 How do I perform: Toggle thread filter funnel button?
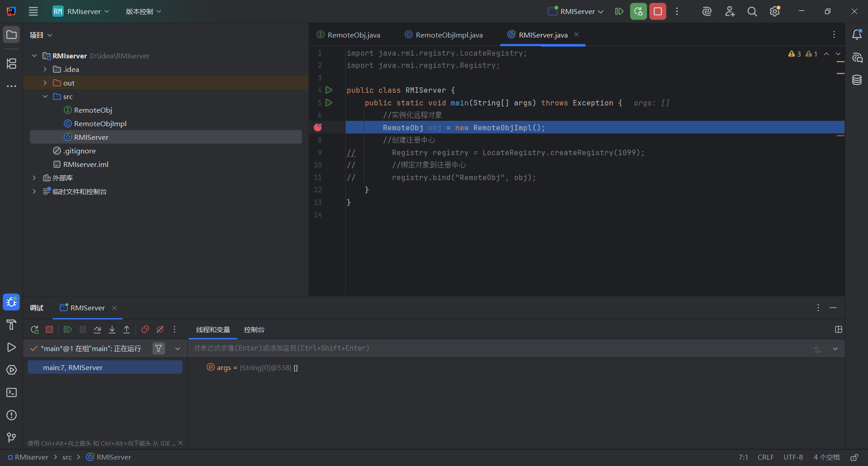click(x=159, y=349)
